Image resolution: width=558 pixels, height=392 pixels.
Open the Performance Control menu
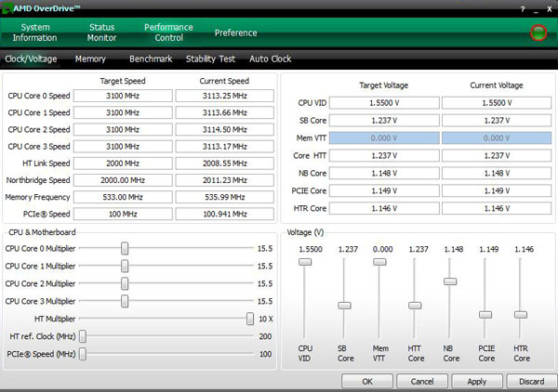[168, 33]
